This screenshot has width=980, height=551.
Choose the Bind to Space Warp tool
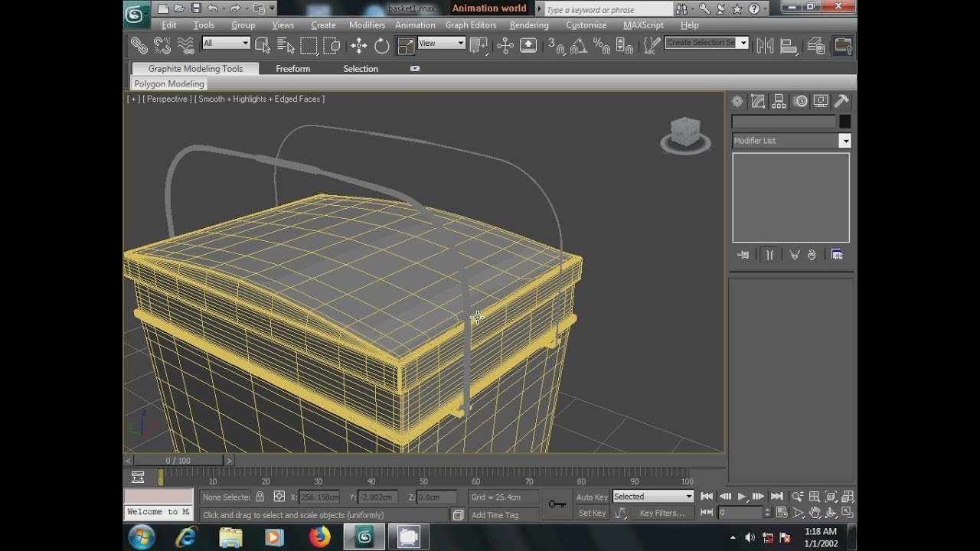[x=186, y=46]
